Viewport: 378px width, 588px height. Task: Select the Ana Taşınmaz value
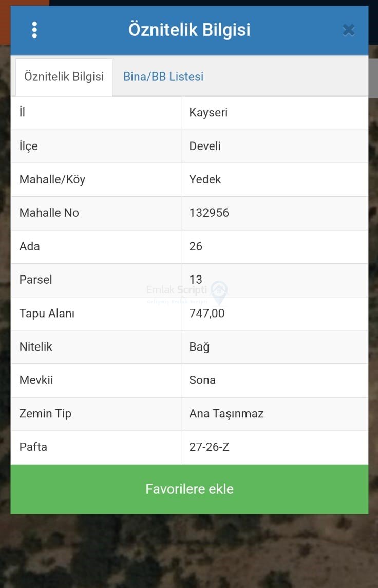click(x=226, y=413)
